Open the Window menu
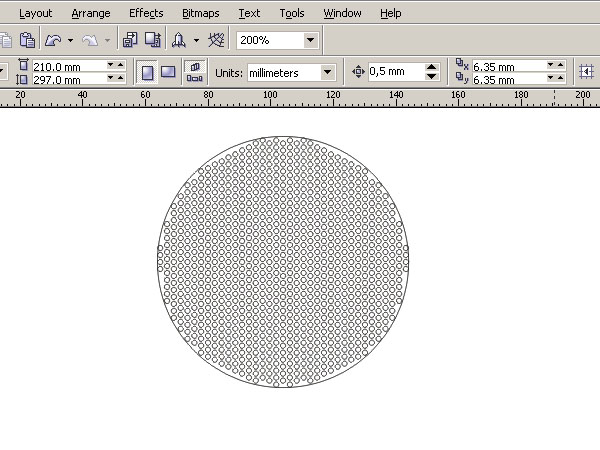The height and width of the screenshot is (450, 600). pos(342,13)
